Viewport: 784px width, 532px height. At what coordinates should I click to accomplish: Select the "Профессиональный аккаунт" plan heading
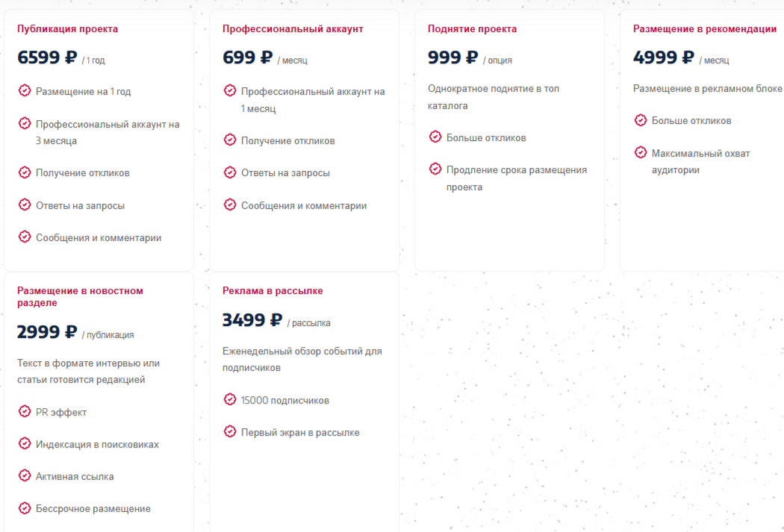293,29
